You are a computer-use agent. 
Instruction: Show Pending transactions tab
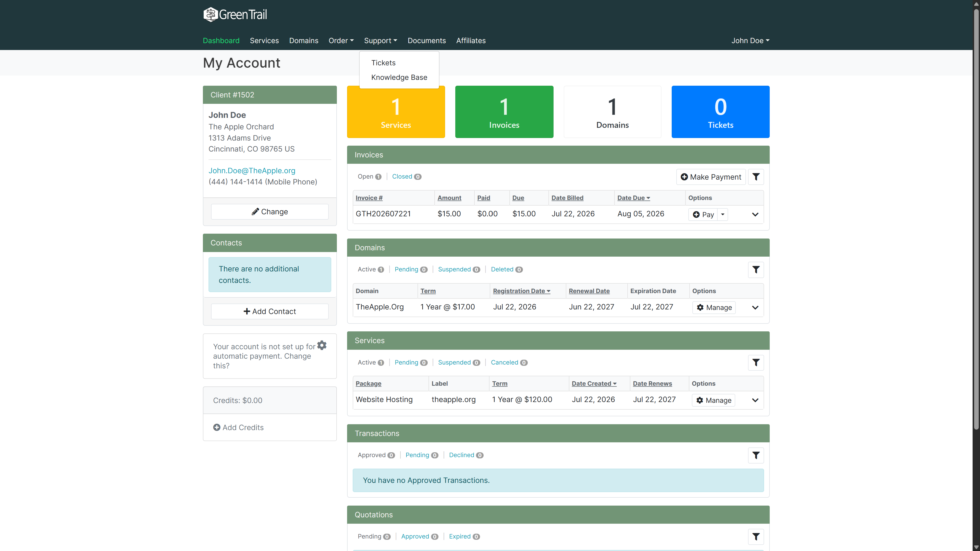pyautogui.click(x=422, y=455)
